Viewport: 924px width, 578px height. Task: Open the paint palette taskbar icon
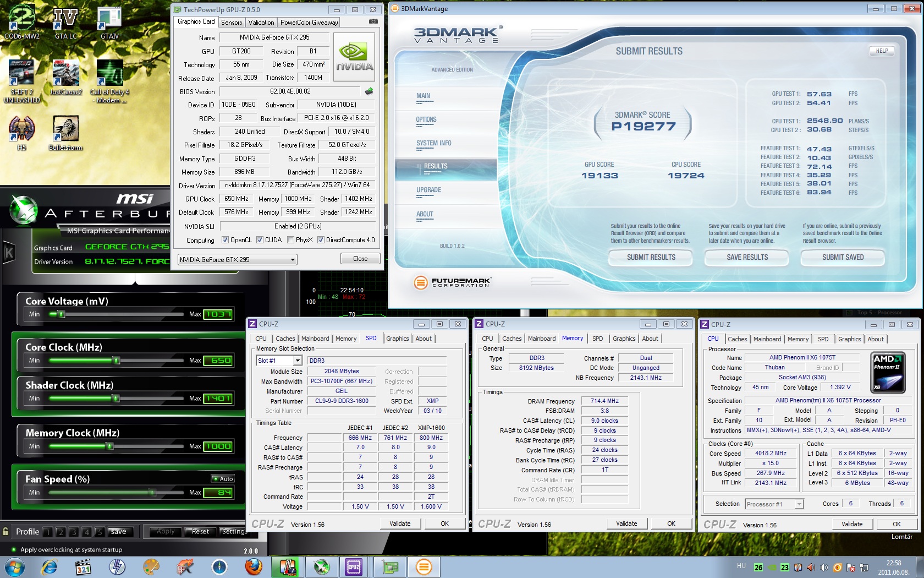coord(151,567)
